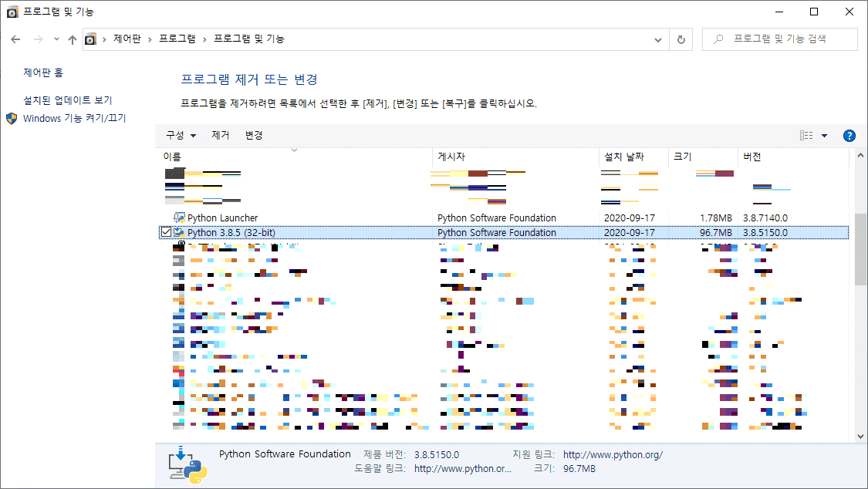
Task: Click the 변경 toolbar button
Action: (254, 135)
